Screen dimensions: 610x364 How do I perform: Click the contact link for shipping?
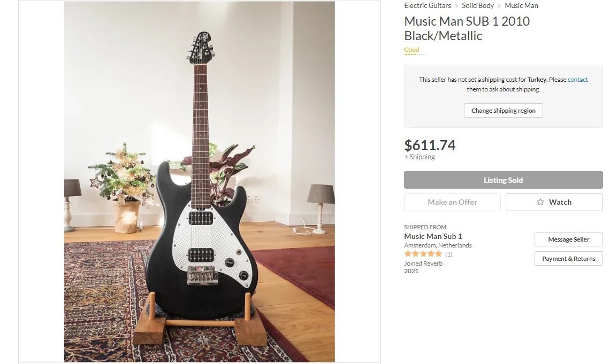(578, 80)
